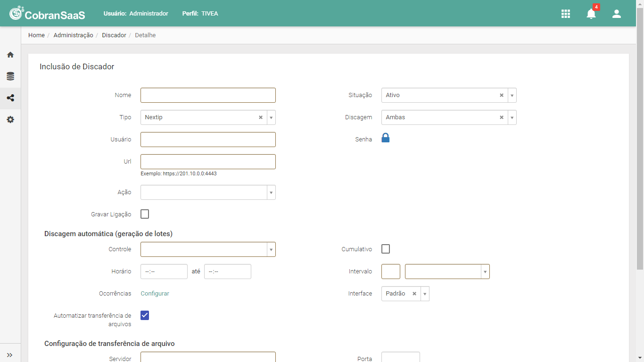Screen dimensions: 644x362
Task: Click the CobranSaaS logo
Action: pos(47,13)
